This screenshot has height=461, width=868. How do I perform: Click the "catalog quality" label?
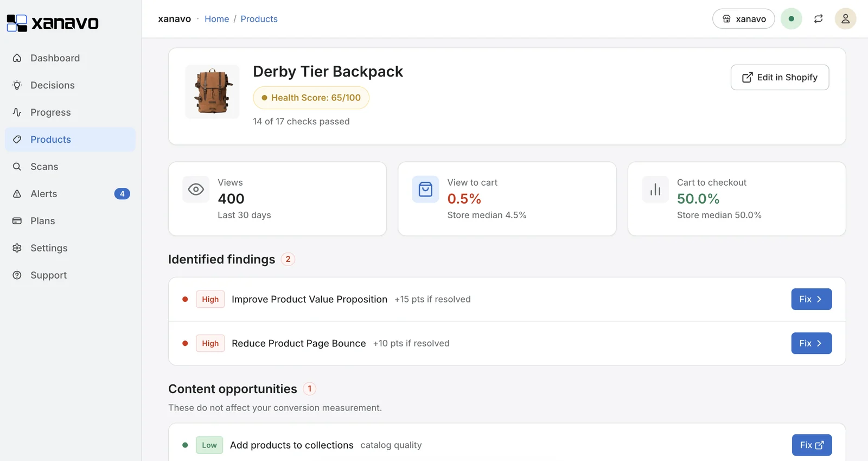(391, 445)
